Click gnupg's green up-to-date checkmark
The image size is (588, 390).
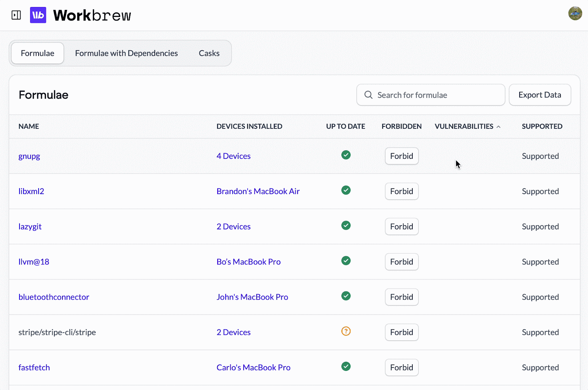tap(346, 155)
